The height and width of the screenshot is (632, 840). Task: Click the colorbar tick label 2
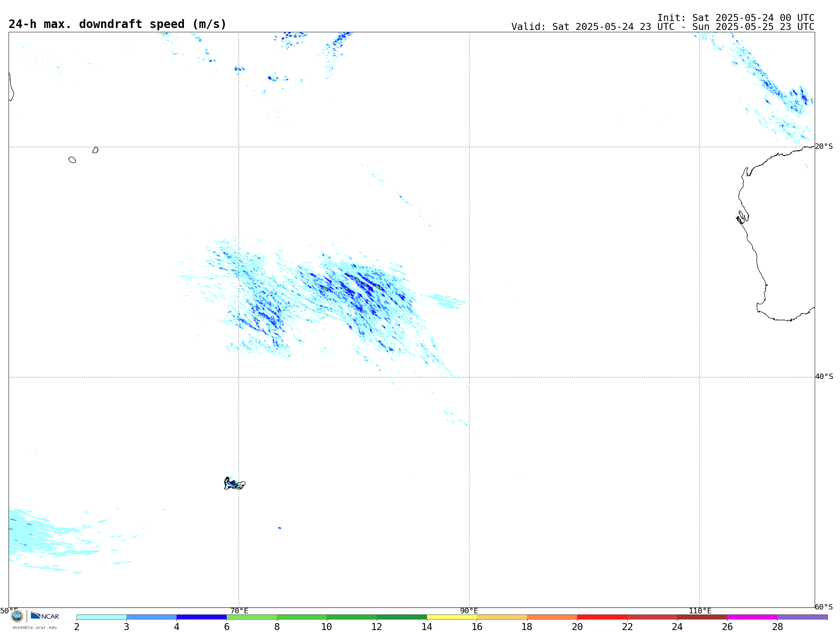pos(77,627)
